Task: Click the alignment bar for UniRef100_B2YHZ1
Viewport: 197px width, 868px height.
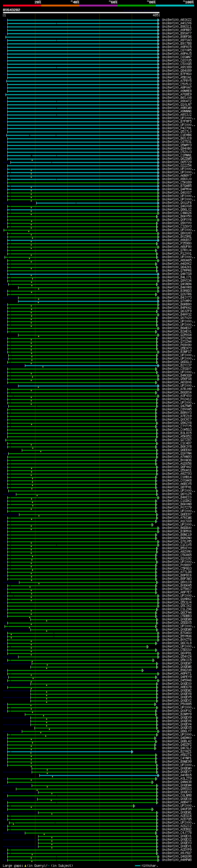Action: (x=70, y=752)
